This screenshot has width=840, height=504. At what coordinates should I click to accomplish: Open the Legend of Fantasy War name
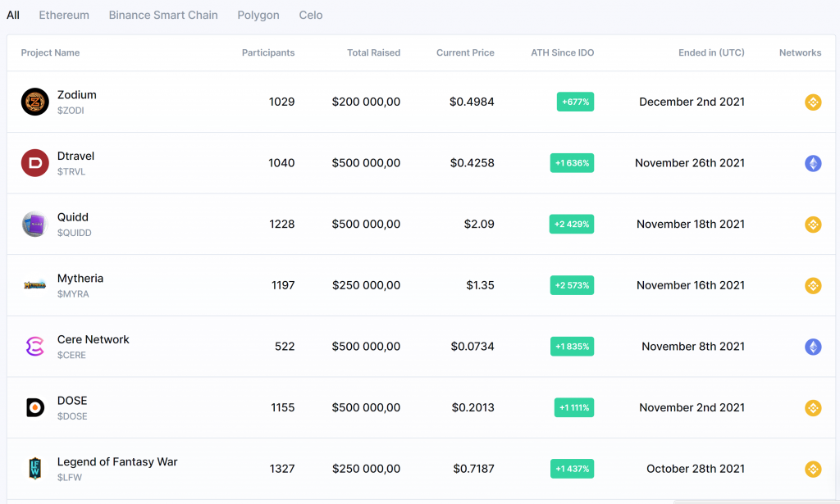(117, 461)
